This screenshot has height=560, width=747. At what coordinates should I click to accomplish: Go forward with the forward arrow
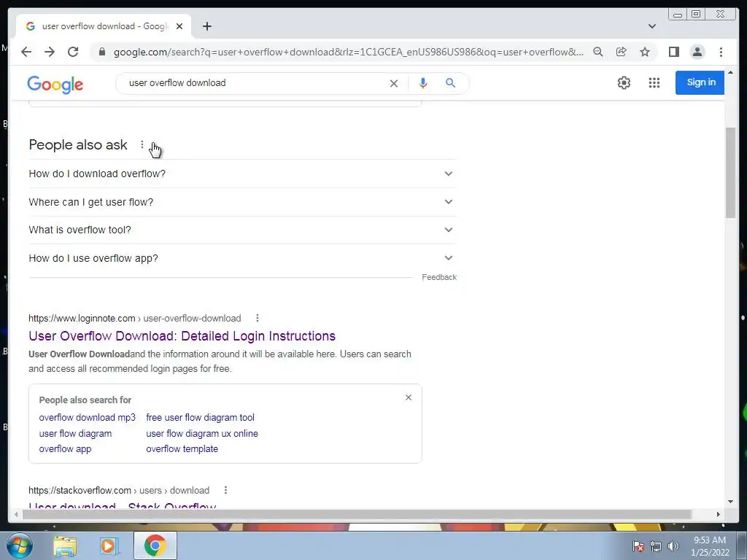click(50, 52)
